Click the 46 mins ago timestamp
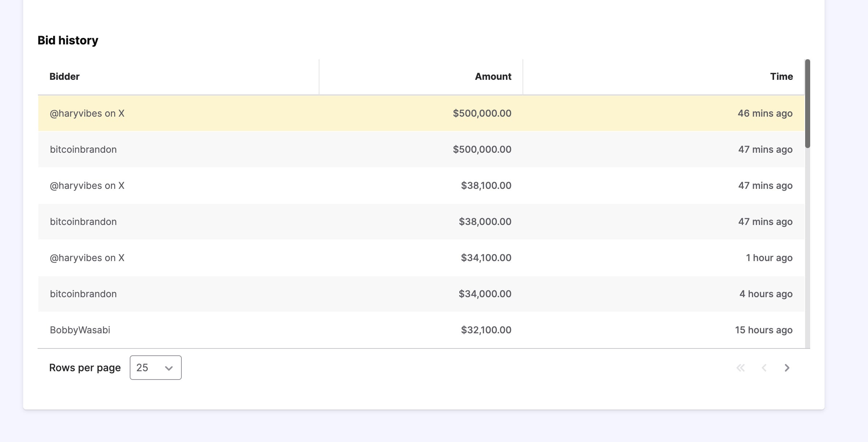868x442 pixels. tap(765, 113)
